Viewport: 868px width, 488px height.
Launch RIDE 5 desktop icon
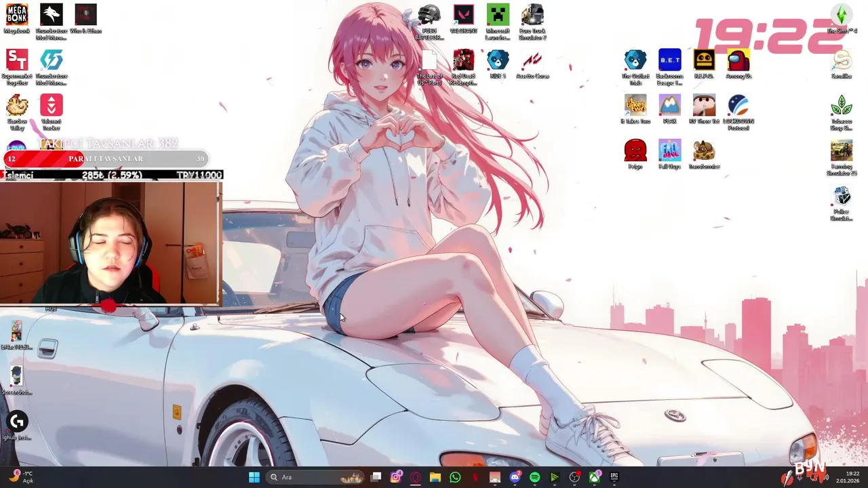498,60
